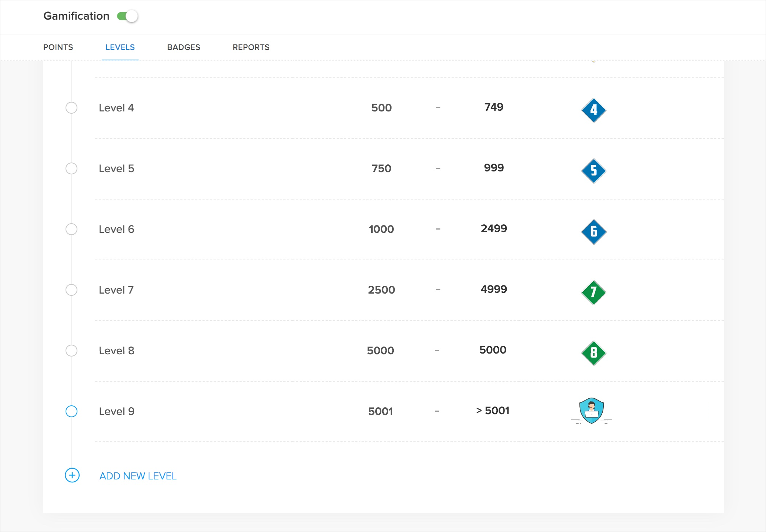Select the Level 9 timeline circle
Viewport: 766px width, 532px height.
coord(71,411)
